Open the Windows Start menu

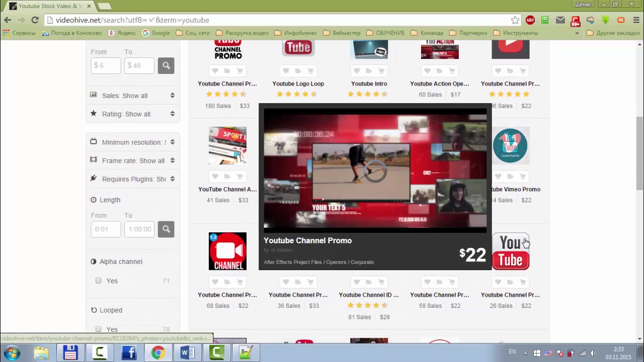(x=12, y=352)
